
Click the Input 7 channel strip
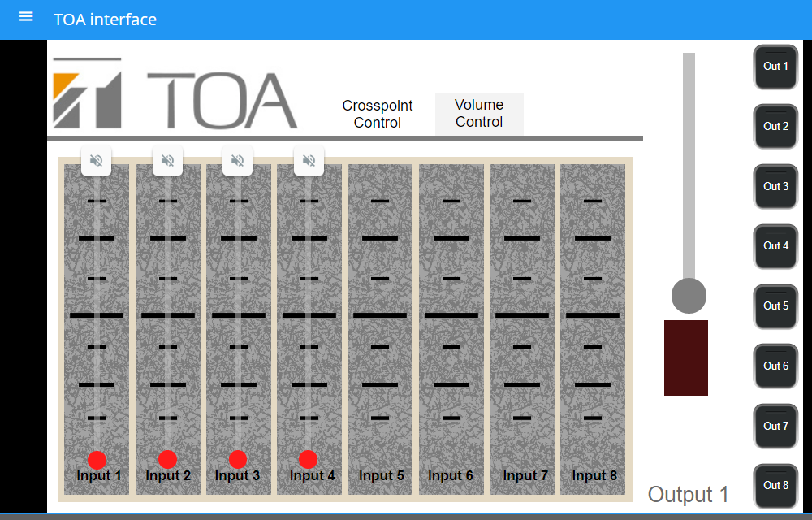click(522, 329)
